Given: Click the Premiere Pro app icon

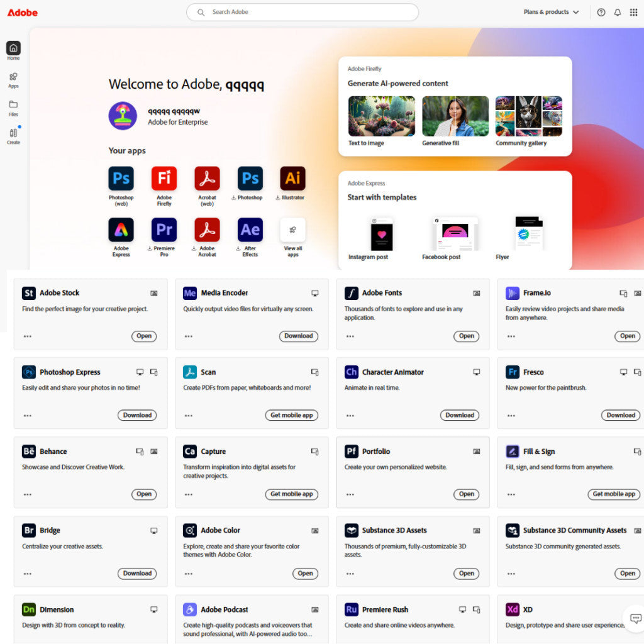Looking at the screenshot, I should click(x=164, y=230).
